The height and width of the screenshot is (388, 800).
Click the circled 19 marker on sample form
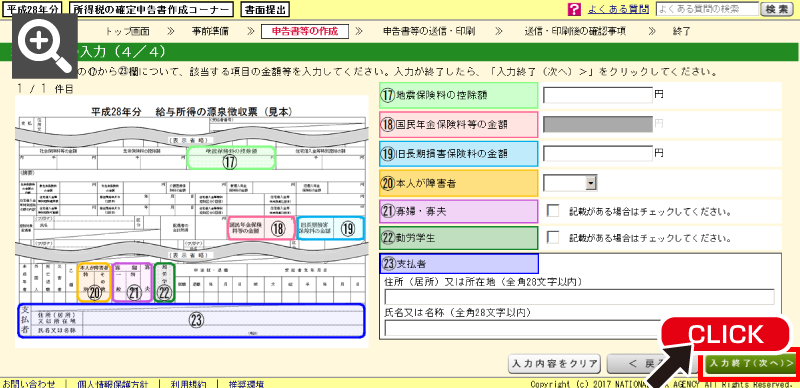(348, 229)
